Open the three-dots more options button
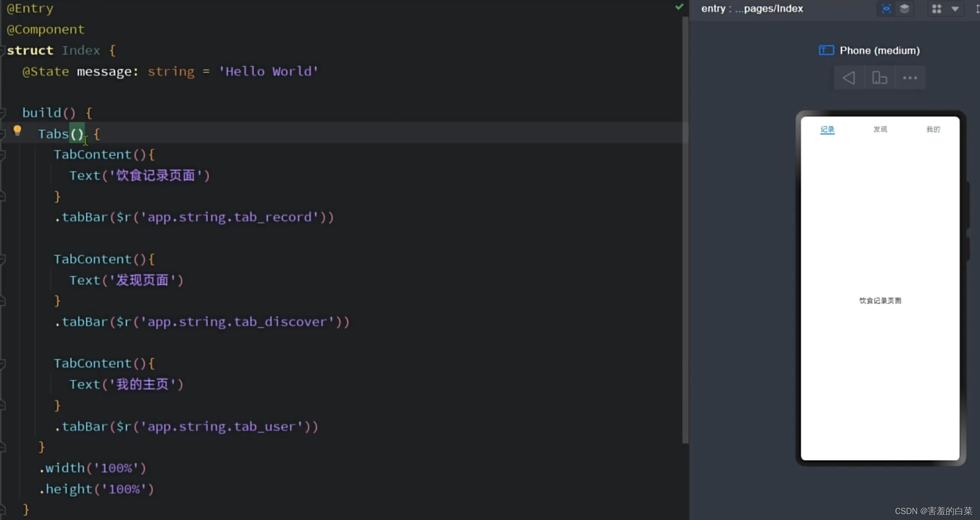980x520 pixels. [910, 78]
